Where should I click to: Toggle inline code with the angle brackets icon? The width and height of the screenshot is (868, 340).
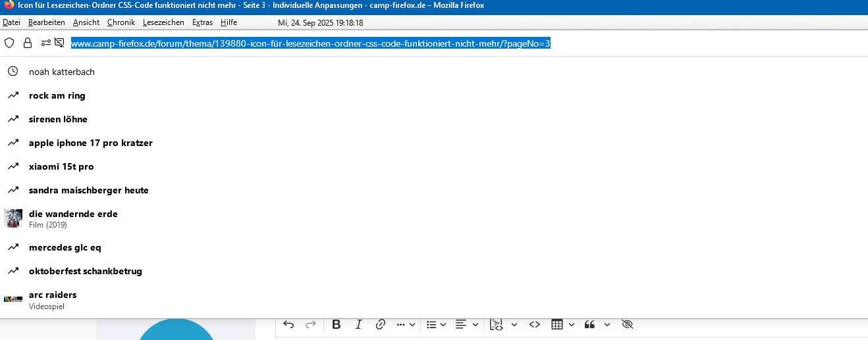(x=535, y=324)
